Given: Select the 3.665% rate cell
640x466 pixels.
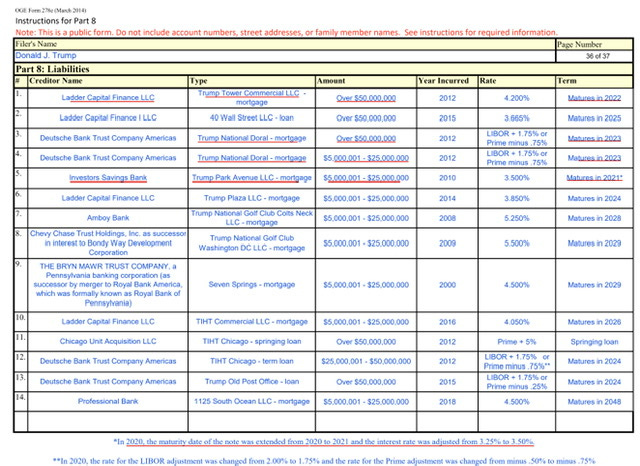Looking at the screenshot, I should (517, 118).
